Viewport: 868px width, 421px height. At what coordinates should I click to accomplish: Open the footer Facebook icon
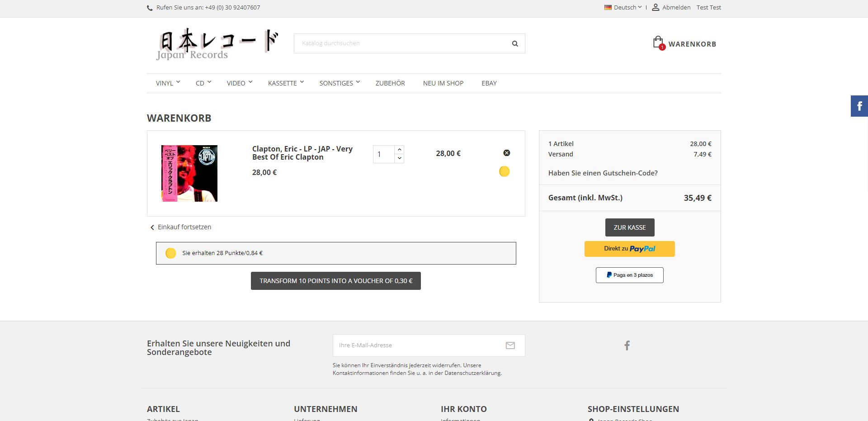coord(627,345)
